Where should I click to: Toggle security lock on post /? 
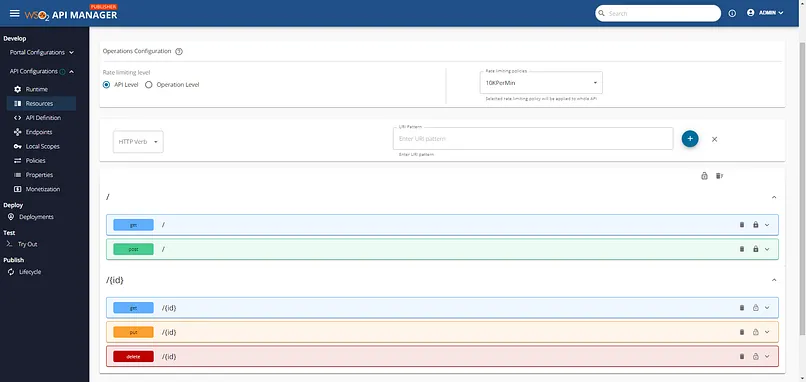pyautogui.click(x=756, y=249)
